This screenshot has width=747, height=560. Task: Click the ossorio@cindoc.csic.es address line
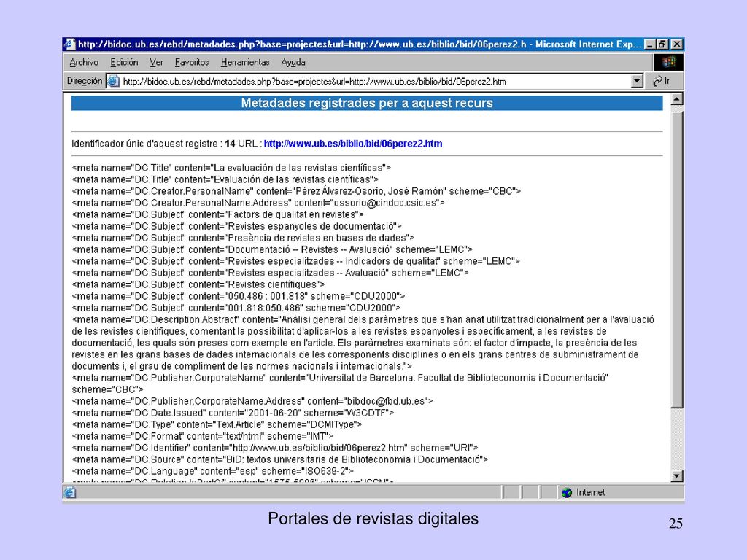[258, 203]
